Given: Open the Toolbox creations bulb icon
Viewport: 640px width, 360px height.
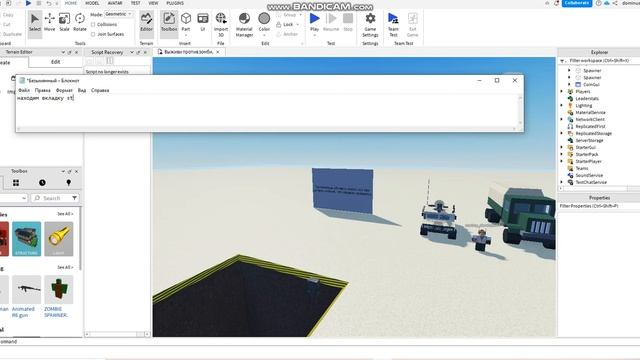Looking at the screenshot, I should [69, 183].
